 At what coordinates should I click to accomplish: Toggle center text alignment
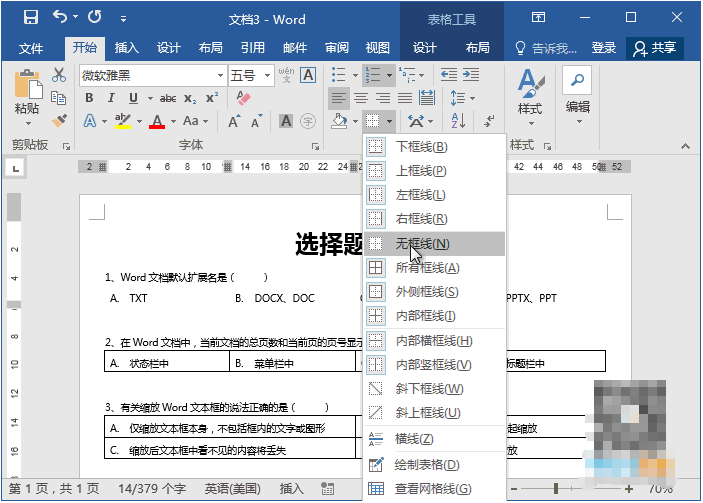359,98
